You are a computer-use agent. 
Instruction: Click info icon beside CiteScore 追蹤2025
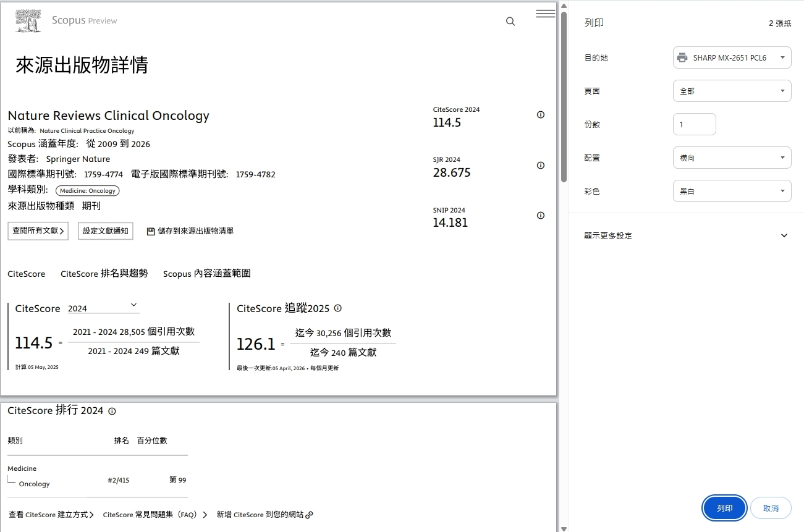click(338, 308)
